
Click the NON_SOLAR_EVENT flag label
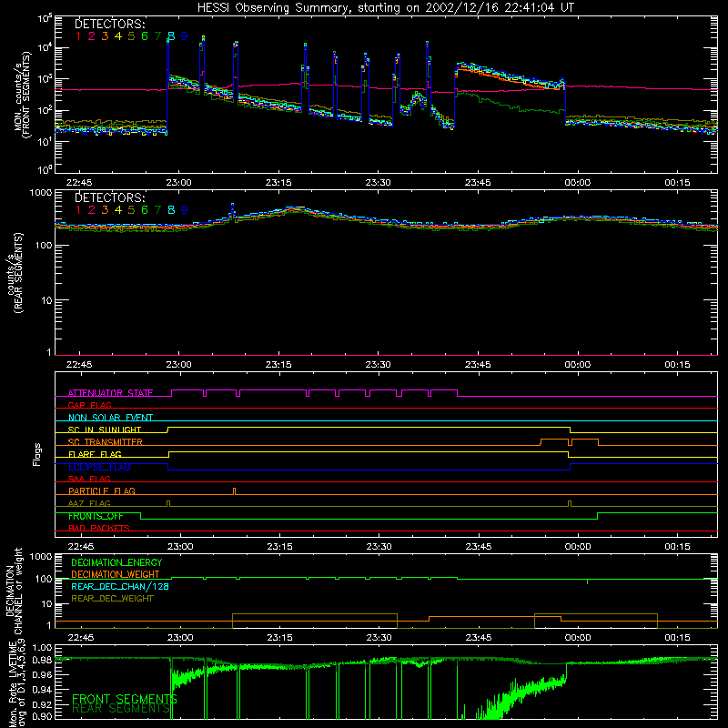click(110, 418)
